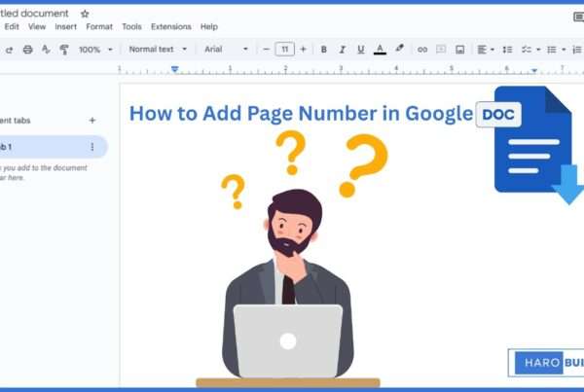Run spelling and grammar check
The height and width of the screenshot is (392, 584).
[x=46, y=50]
